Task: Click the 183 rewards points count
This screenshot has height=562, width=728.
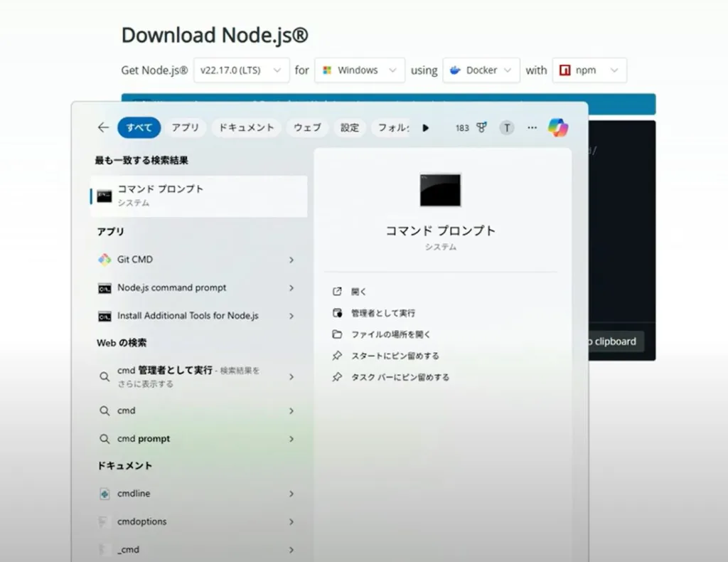Action: [x=462, y=128]
